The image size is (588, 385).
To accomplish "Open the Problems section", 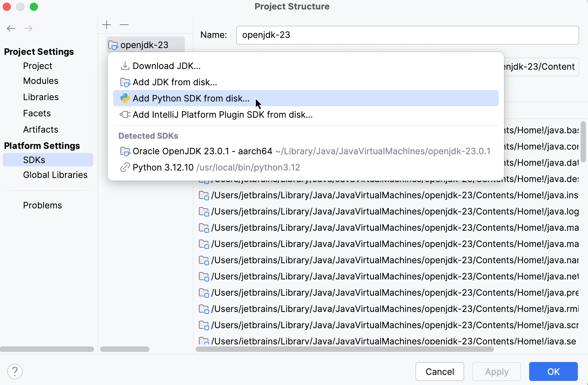I will (x=42, y=205).
